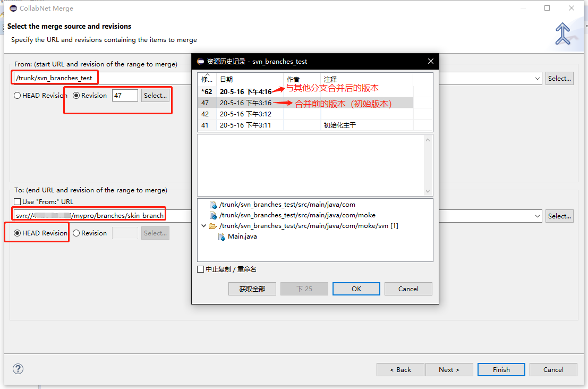Click the 获取全部 button
Viewport: 588px width, 389px height.
tap(252, 289)
